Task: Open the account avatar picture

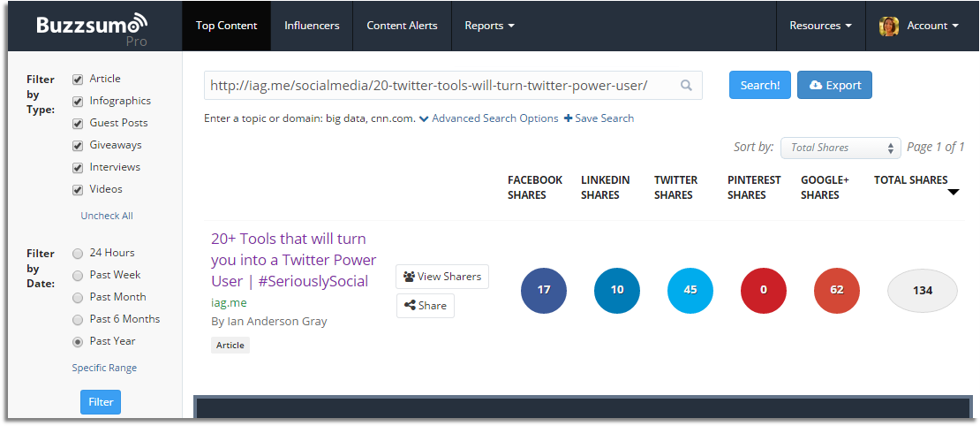Action: click(889, 26)
